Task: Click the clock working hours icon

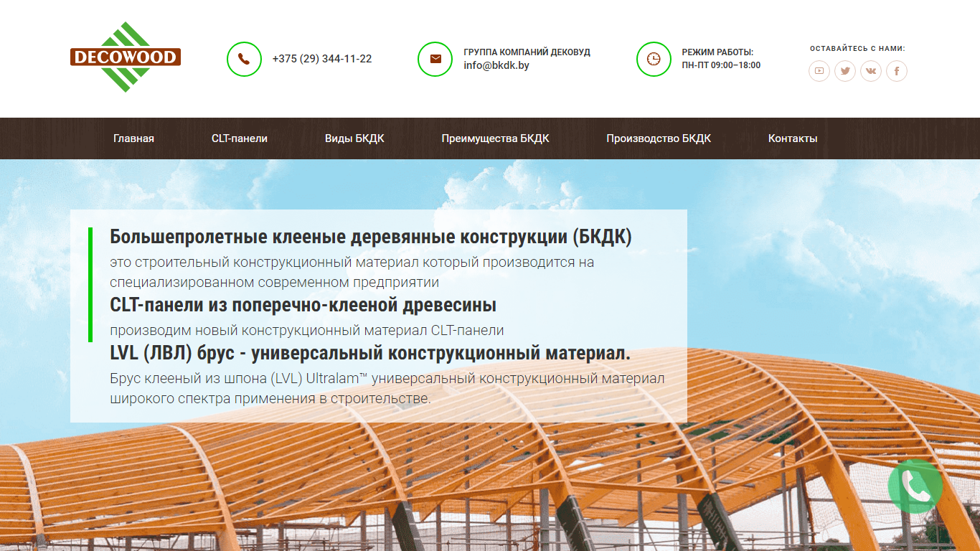Action: pyautogui.click(x=654, y=59)
